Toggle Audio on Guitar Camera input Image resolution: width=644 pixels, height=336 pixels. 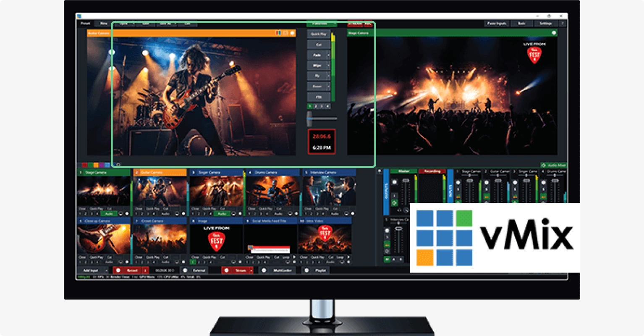click(165, 214)
